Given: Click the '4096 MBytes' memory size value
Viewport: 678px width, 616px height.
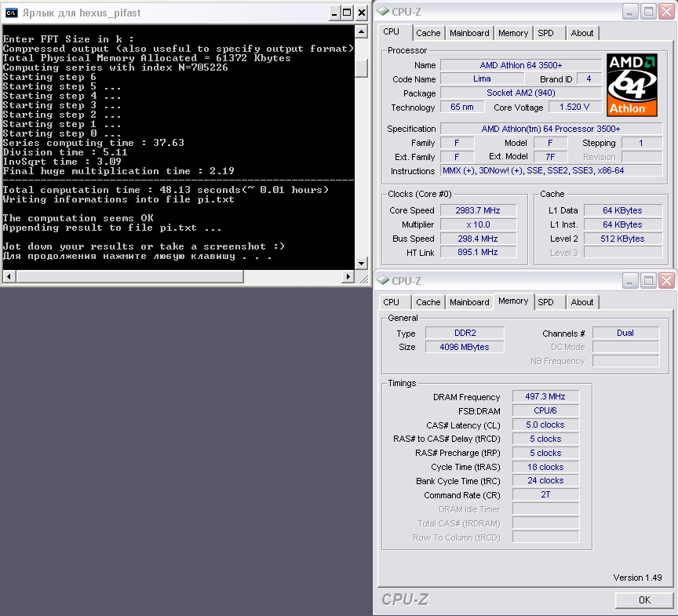Looking at the screenshot, I should pyautogui.click(x=465, y=347).
